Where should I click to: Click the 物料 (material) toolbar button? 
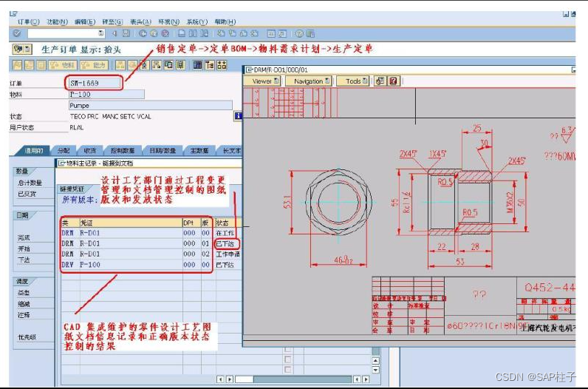63,65
